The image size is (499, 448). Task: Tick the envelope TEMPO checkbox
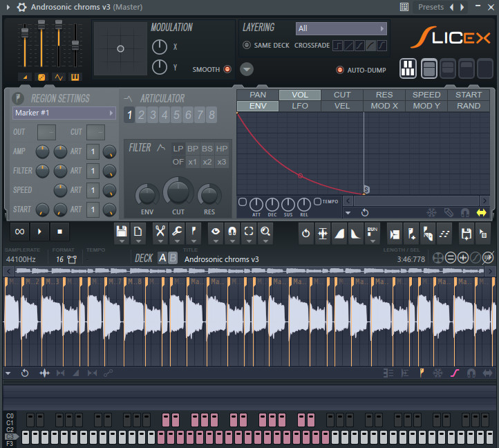point(317,202)
